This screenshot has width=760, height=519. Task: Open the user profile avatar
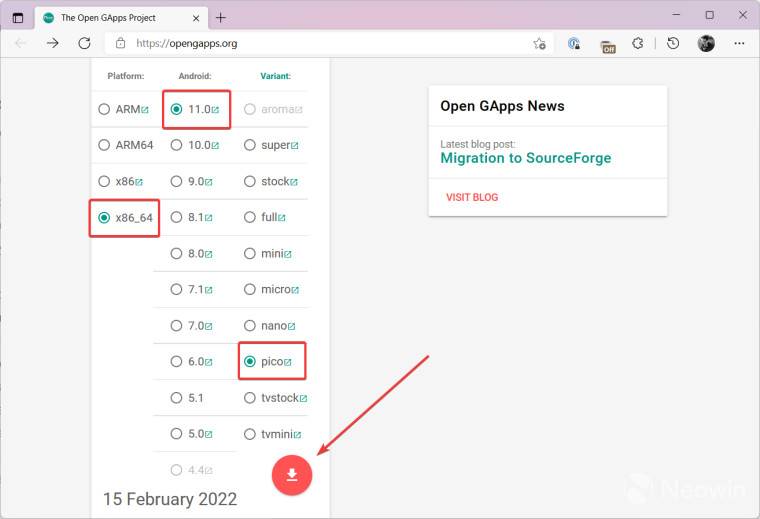[x=706, y=43]
